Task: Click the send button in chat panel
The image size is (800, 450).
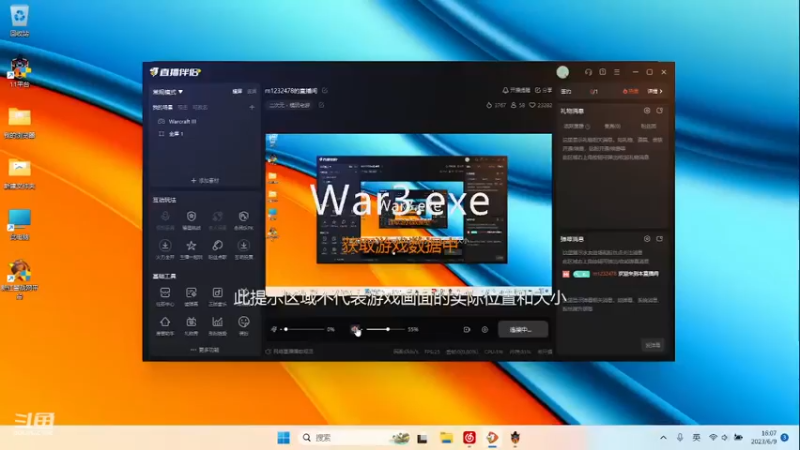Action: click(653, 345)
